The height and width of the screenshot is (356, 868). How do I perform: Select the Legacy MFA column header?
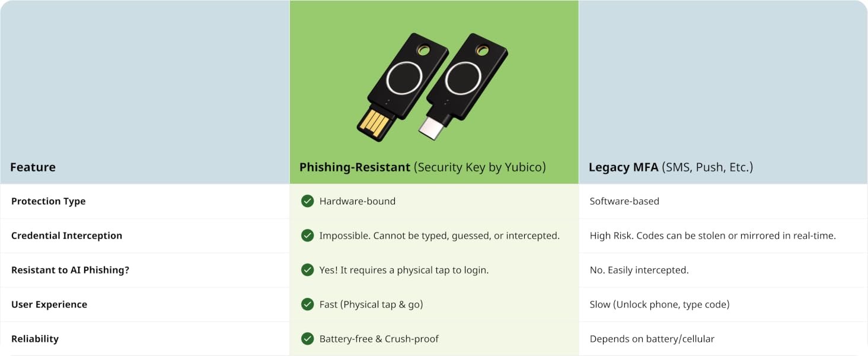tap(671, 167)
